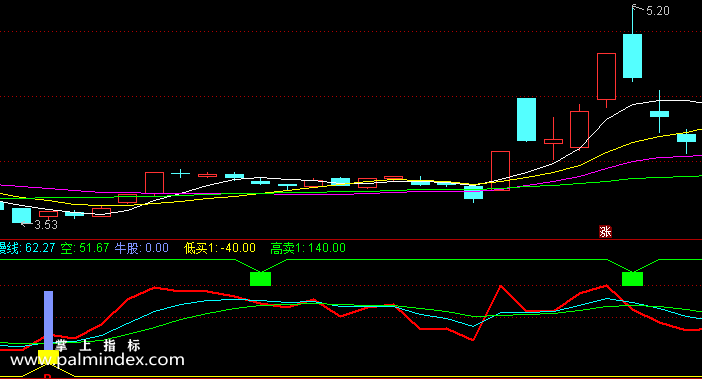
Task: Select the large red hollow candle near the peak
Action: click(x=606, y=77)
